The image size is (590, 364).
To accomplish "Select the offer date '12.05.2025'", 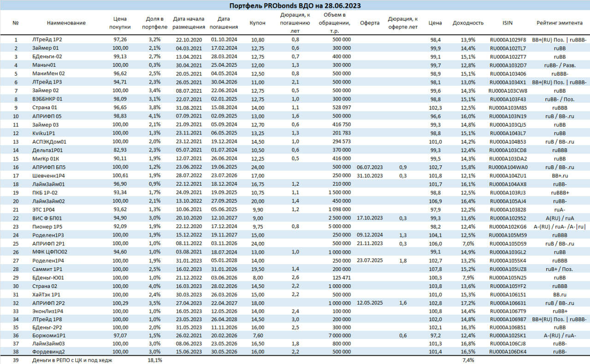I will point(370,303).
